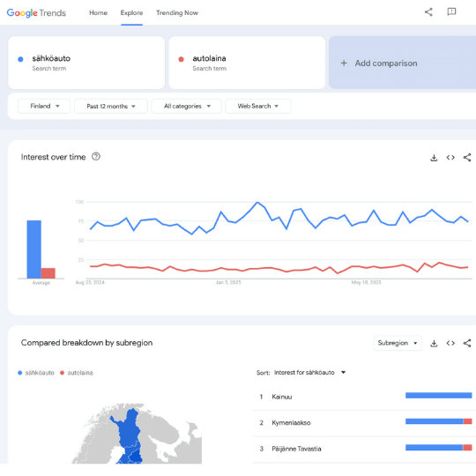The width and height of the screenshot is (476, 476).
Task: Switch to Trending Now tab
Action: pyautogui.click(x=177, y=12)
